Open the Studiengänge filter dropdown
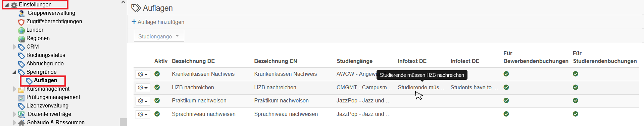The image size is (644, 126). click(159, 36)
